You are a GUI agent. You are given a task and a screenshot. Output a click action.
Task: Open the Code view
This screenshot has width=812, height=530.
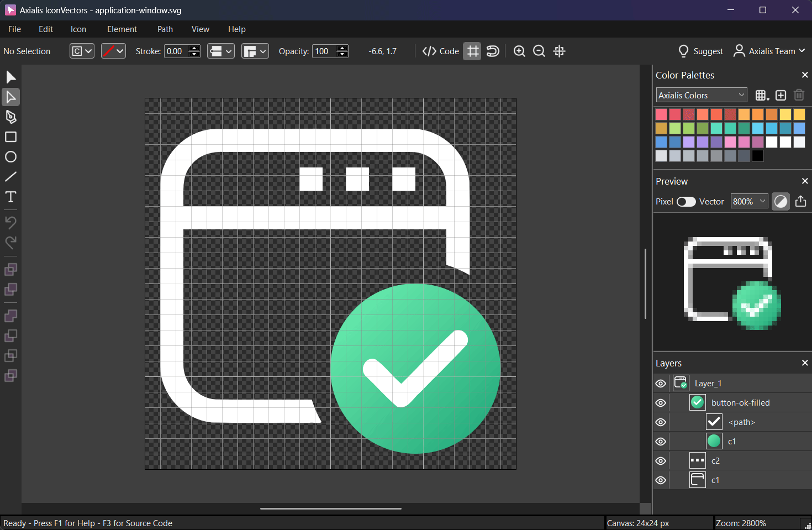coord(440,51)
